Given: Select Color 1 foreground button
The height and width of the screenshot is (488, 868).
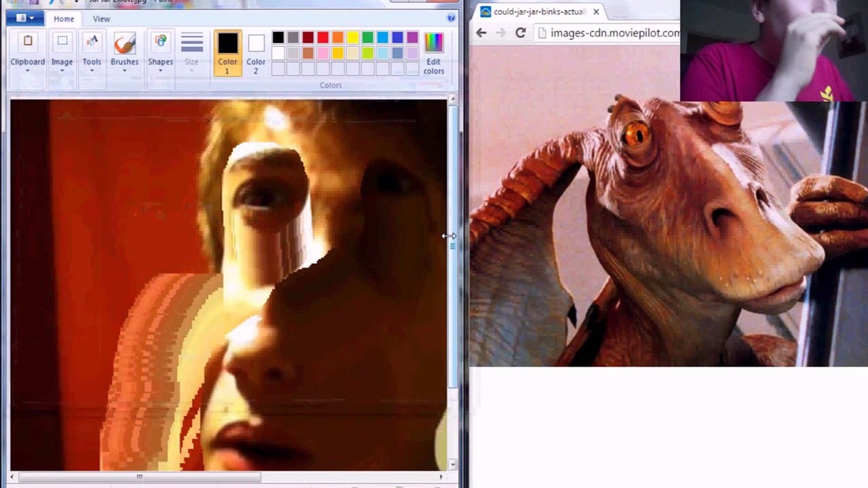Looking at the screenshot, I should click(227, 52).
